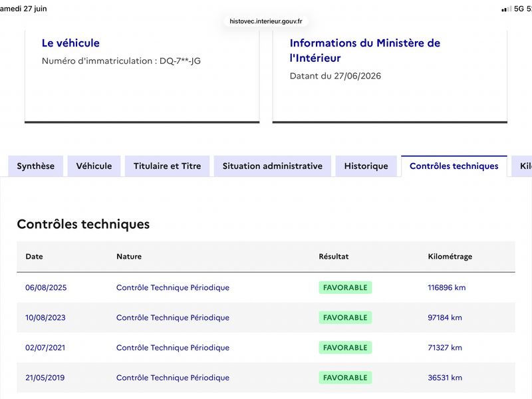Switch to the Véhicule tab
Image resolution: width=532 pixels, height=399 pixels.
point(94,166)
